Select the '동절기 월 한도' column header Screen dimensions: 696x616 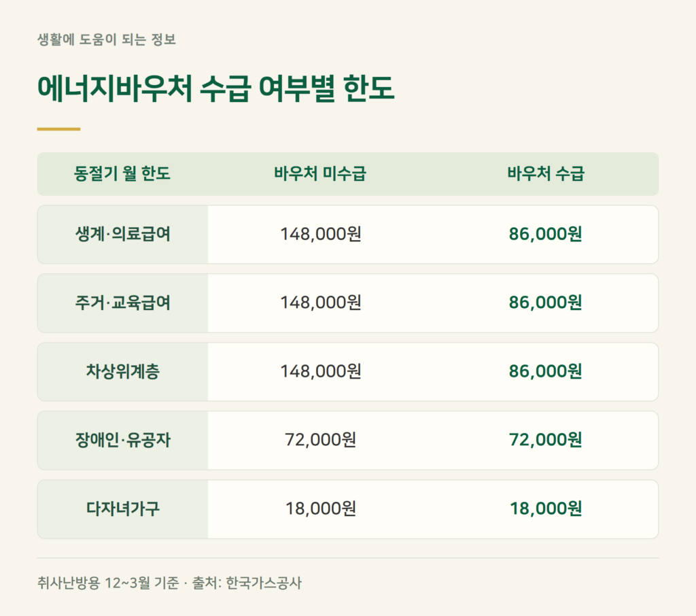(122, 173)
